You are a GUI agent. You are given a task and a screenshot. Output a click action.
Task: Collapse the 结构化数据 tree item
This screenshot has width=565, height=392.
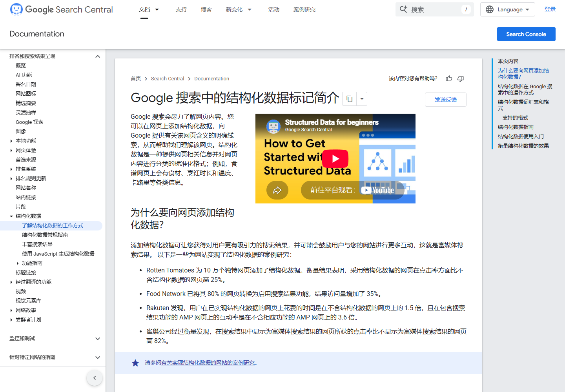click(x=11, y=216)
